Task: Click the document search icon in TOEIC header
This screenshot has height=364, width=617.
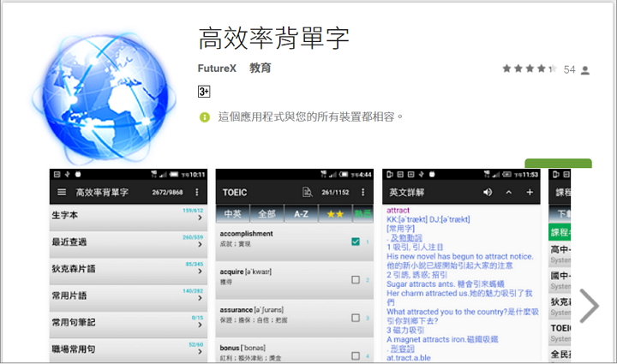Action: (x=307, y=193)
